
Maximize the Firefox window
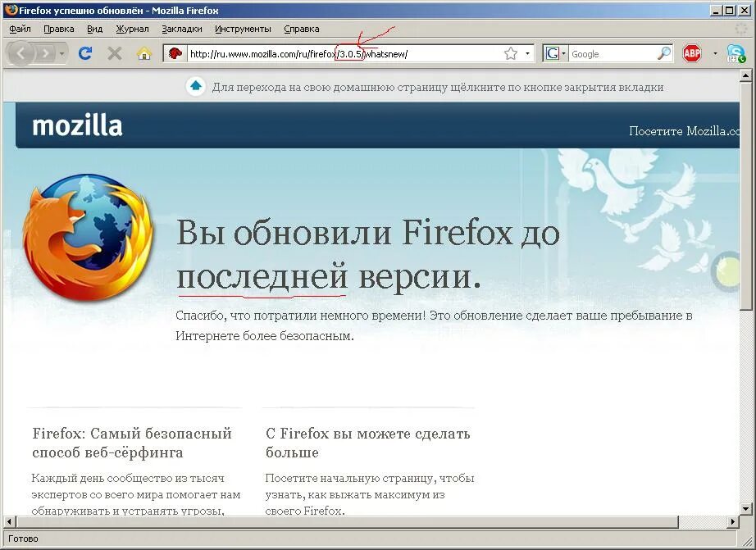(x=729, y=10)
